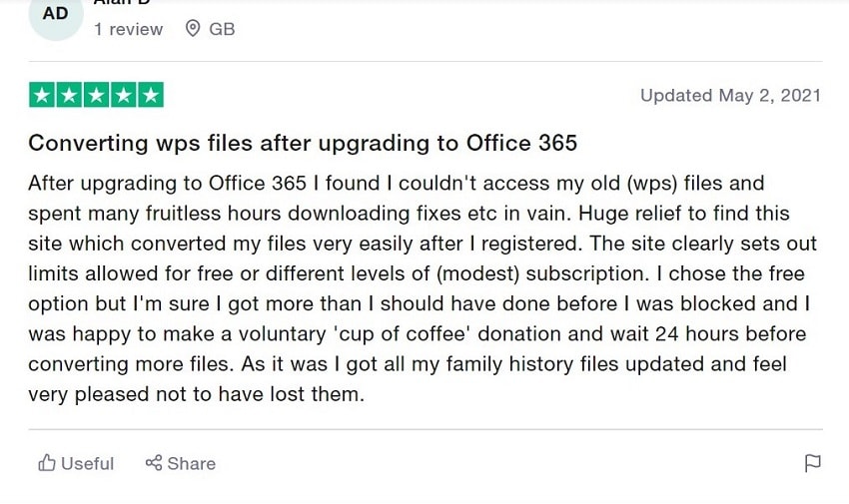Flag this review using the flag icon

[x=813, y=463]
